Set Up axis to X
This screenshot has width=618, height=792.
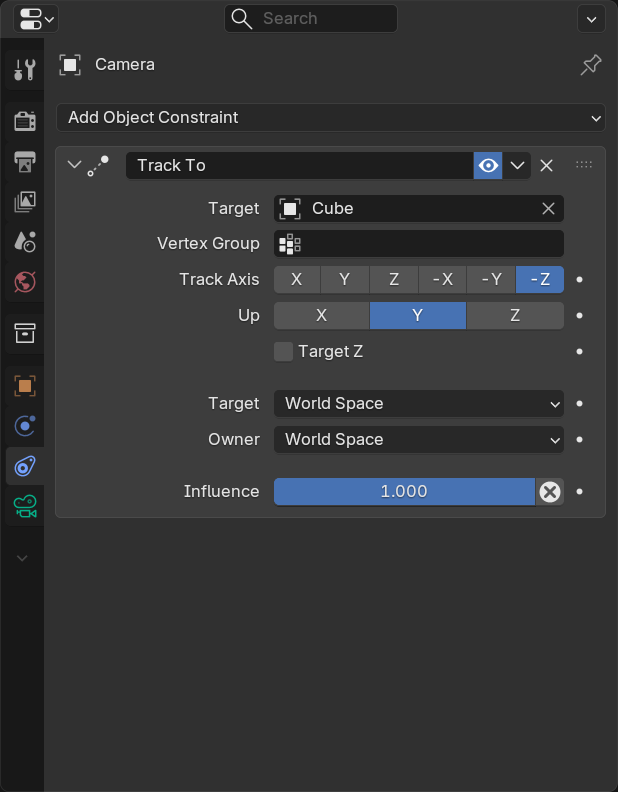point(322,316)
